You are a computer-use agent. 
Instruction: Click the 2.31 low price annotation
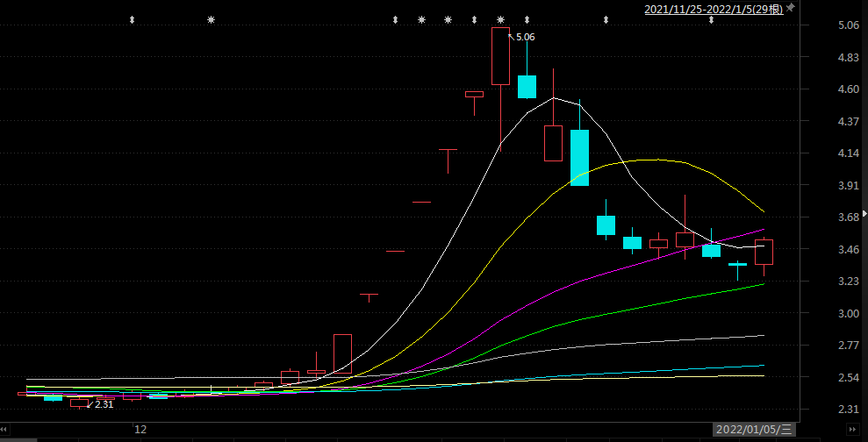[104, 404]
